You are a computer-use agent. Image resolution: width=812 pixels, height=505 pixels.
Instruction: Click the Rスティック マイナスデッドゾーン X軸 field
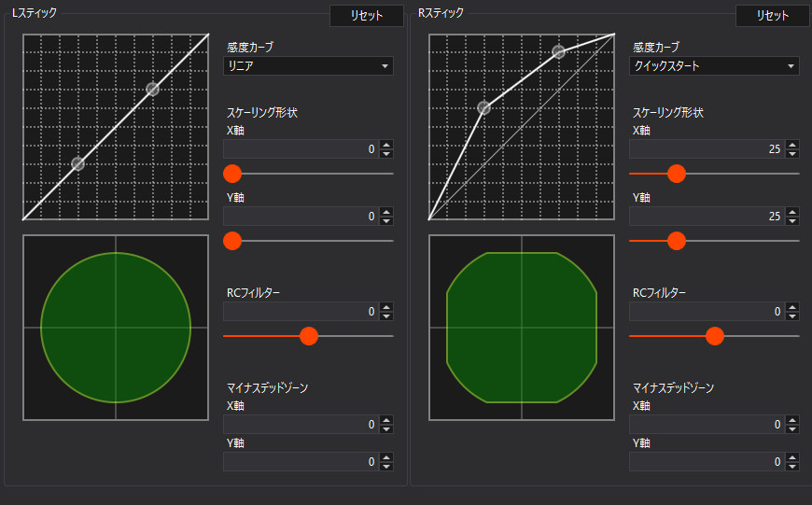pos(707,424)
